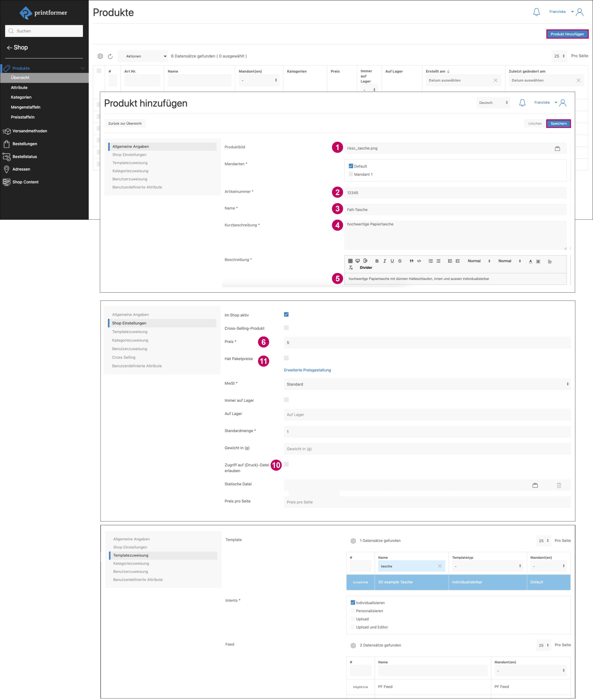This screenshot has width=593, height=700.
Task: Open the Erweiterte Preisgestaltung link
Action: tap(307, 370)
